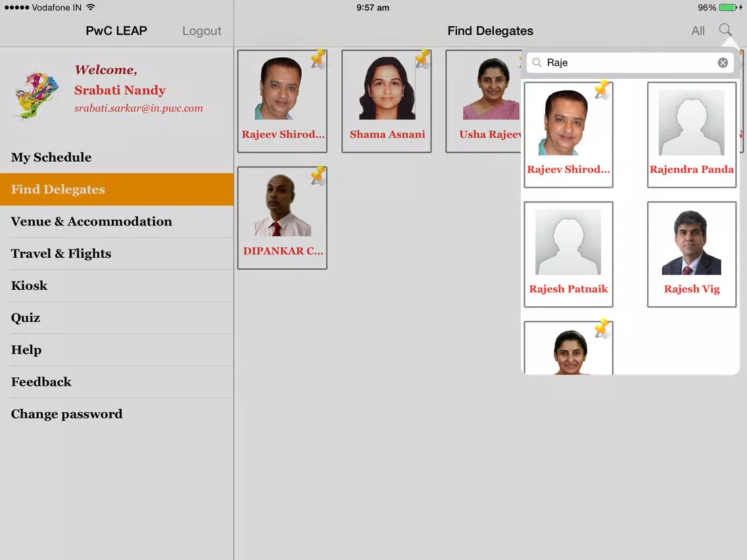Toggle pin on Shama Asnani card
This screenshot has width=747, height=560.
click(x=423, y=58)
